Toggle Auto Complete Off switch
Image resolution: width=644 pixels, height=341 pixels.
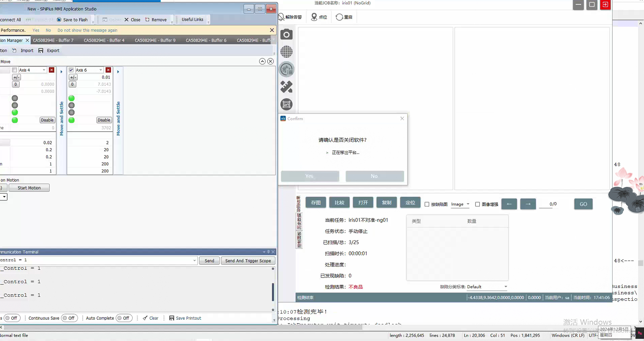tap(124, 318)
